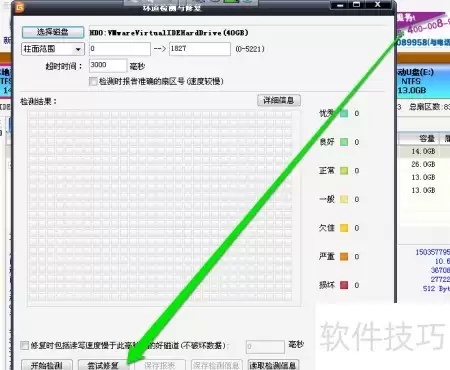Click the 欠佳 yellow color swatch
Viewport: 450px width, 370px height.
click(x=344, y=228)
